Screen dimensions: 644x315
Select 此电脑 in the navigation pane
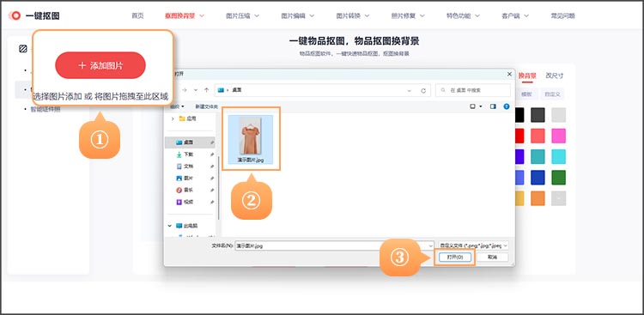pos(187,226)
